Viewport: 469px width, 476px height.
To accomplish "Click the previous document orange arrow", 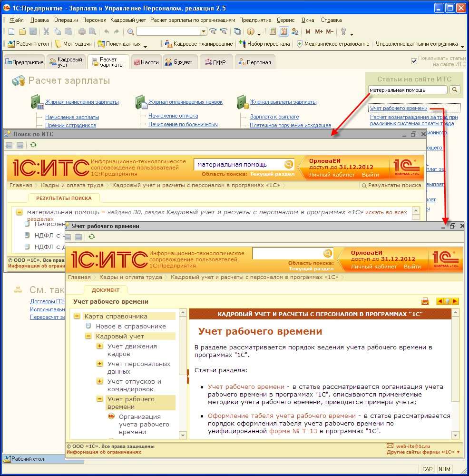I will point(440,301).
